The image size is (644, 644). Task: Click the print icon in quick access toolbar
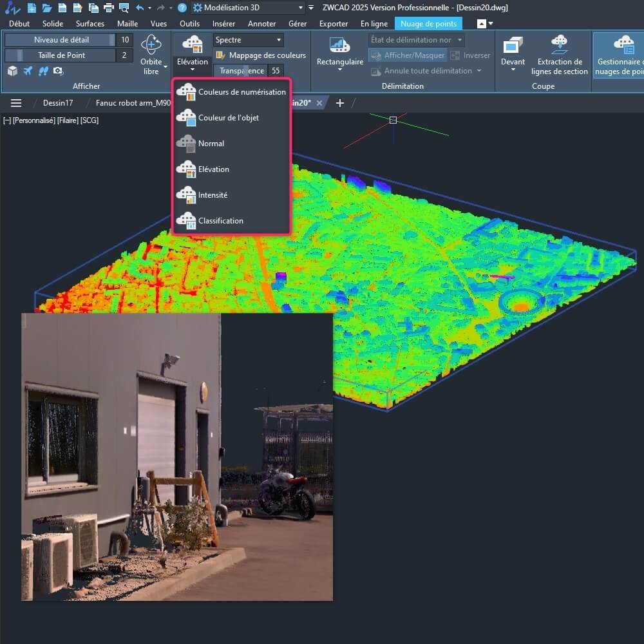[x=108, y=8]
